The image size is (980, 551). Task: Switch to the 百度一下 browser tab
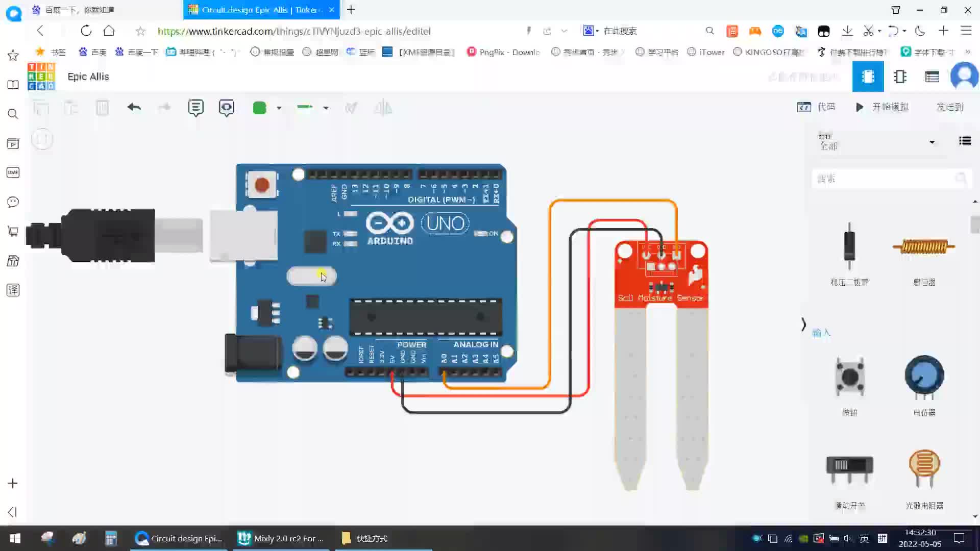(x=79, y=10)
